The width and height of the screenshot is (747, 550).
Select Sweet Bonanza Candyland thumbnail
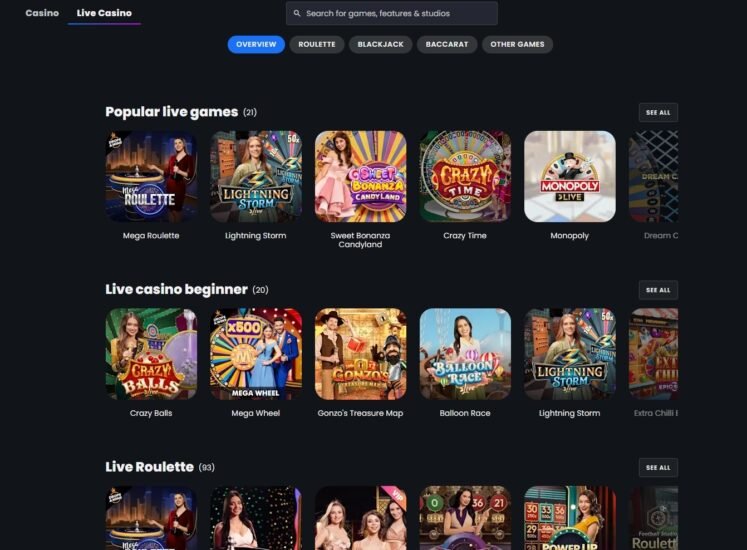tap(361, 176)
